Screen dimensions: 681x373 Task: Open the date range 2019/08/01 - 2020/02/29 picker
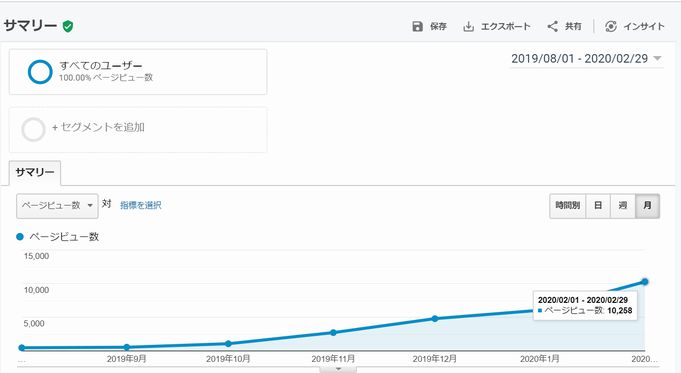pos(586,59)
